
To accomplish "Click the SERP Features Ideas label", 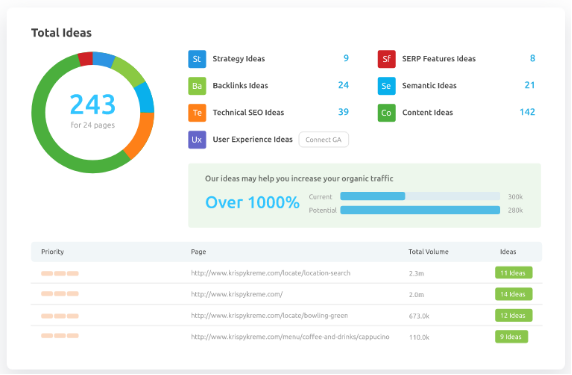I will pyautogui.click(x=439, y=59).
